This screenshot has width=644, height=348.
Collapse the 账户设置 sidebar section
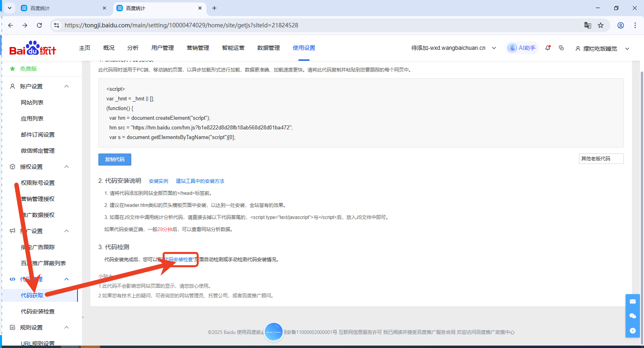tap(67, 86)
